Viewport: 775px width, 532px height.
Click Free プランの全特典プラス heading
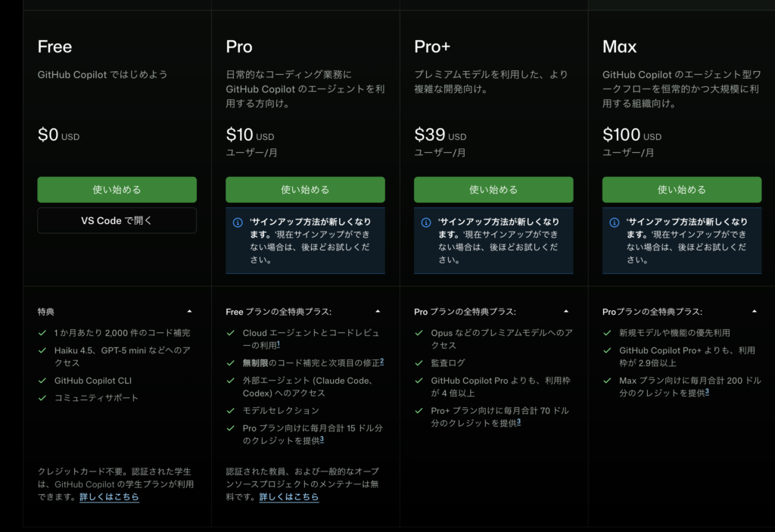click(279, 312)
